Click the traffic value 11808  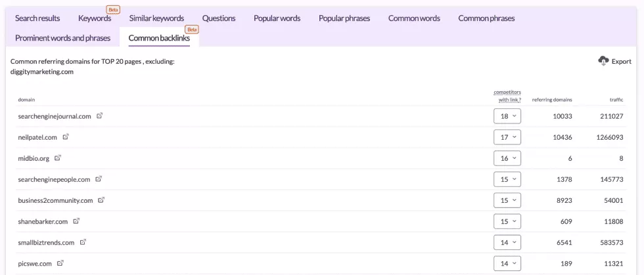point(614,221)
